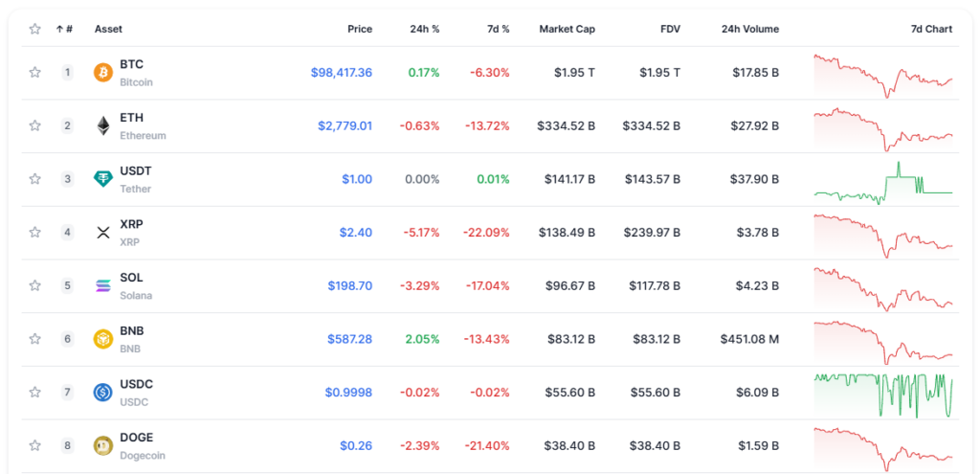Screen dimensions: 980x474
Task: Add Dogecoin to favorites via star
Action: tap(35, 446)
